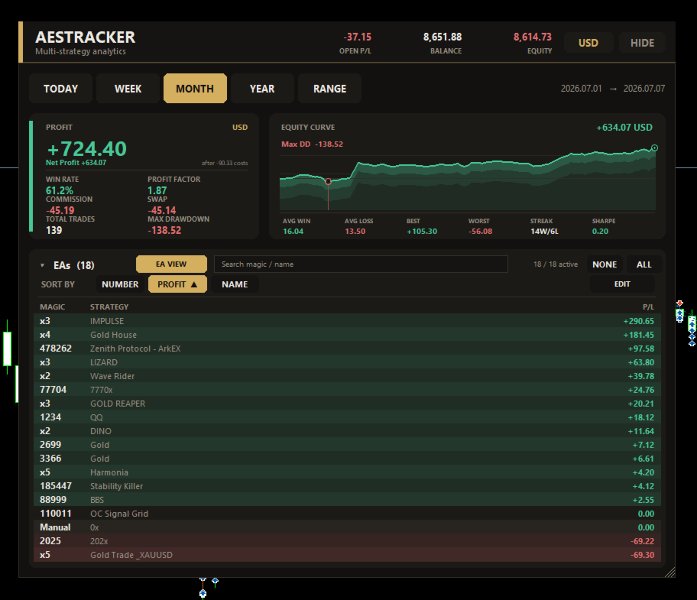Click the 14W/6L streak value
697x600 pixels.
(544, 231)
